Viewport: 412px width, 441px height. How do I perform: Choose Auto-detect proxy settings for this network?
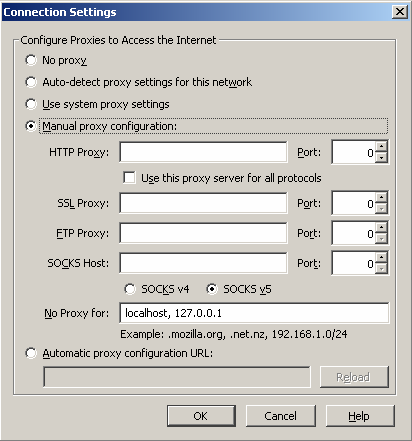(x=31, y=82)
